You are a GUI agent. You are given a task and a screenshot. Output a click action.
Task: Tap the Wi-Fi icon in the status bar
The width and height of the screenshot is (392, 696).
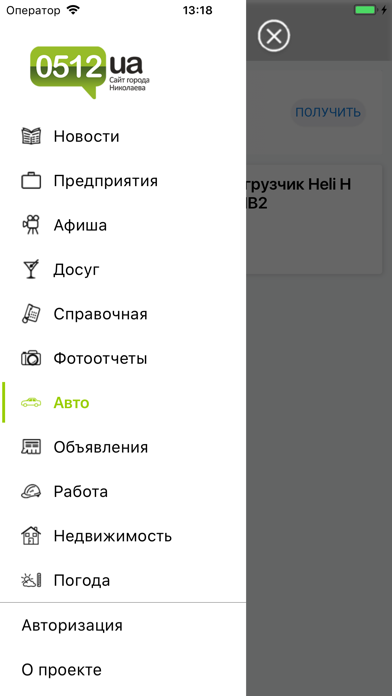click(72, 10)
